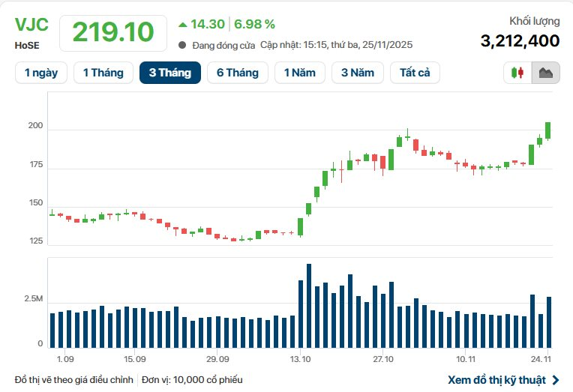Click the chevron arrow beside Xem đồ thị kỹ thuật
Viewport: 573px width, 392px height.
pyautogui.click(x=555, y=380)
